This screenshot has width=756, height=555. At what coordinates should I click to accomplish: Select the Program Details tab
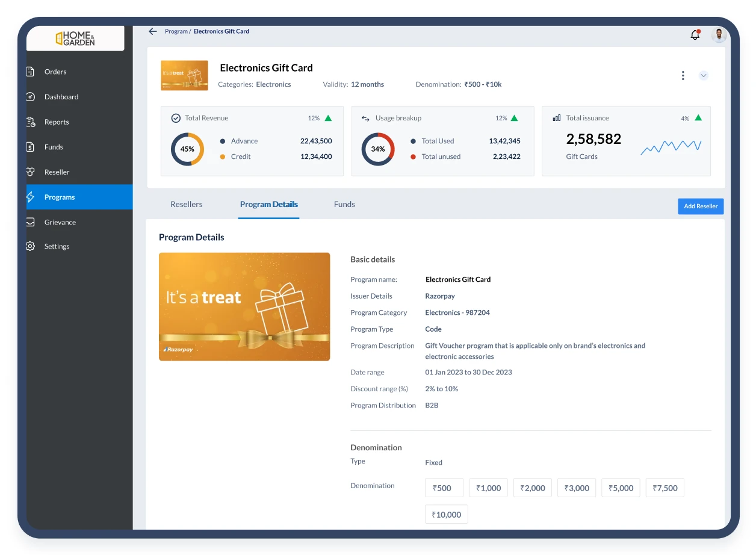coord(269,205)
